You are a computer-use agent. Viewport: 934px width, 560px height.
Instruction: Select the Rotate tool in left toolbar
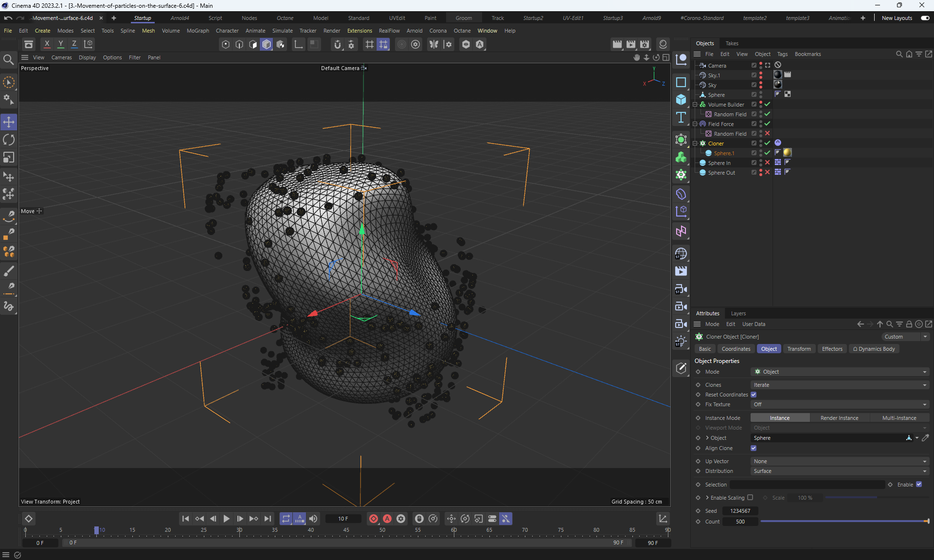tap(9, 140)
